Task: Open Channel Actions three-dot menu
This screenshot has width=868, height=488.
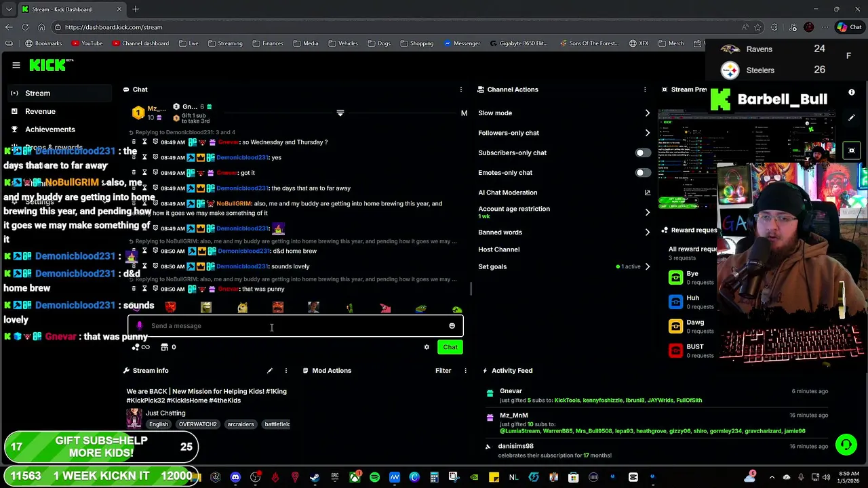Action: point(645,89)
